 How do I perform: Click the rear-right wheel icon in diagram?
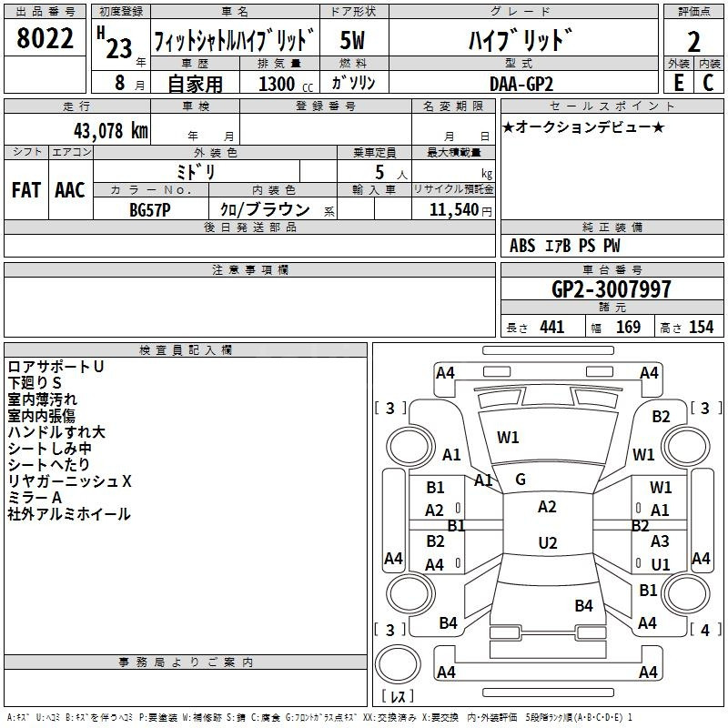coord(686,593)
